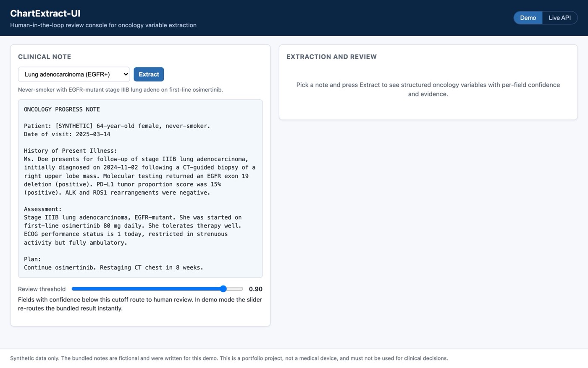Click the 'Patient: [SYNTHETIC] 64-year-old female' line

point(117,126)
